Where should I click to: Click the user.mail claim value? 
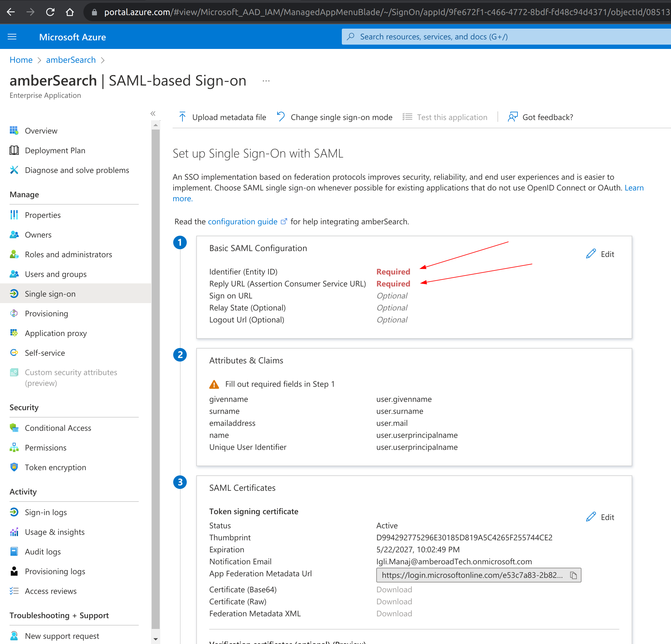pyautogui.click(x=392, y=423)
